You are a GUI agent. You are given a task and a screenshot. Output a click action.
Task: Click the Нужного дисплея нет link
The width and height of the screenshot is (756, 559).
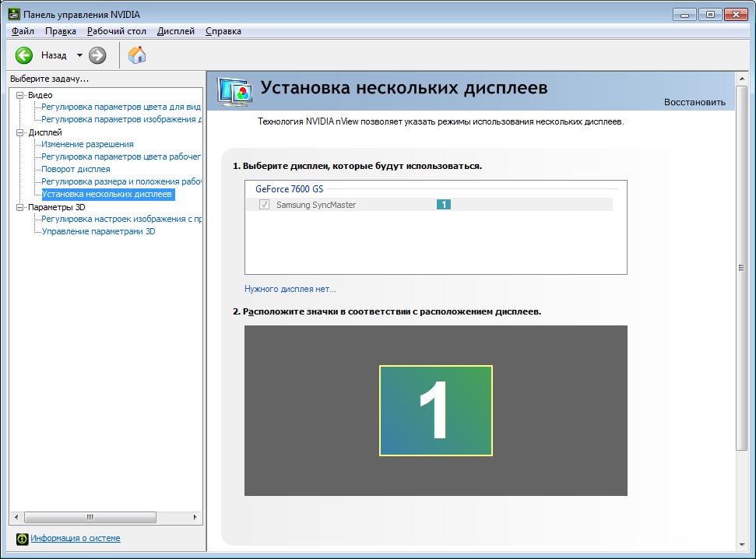[290, 289]
